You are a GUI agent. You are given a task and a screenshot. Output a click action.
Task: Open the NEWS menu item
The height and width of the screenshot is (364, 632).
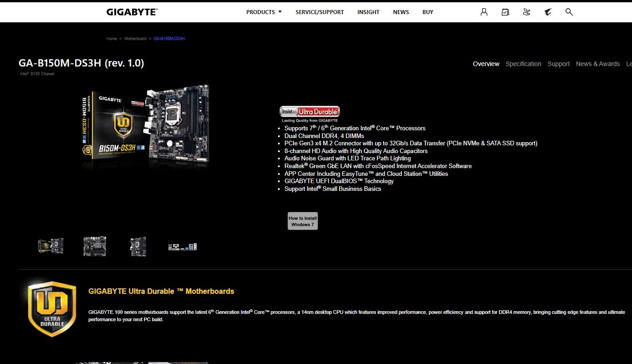pos(401,12)
